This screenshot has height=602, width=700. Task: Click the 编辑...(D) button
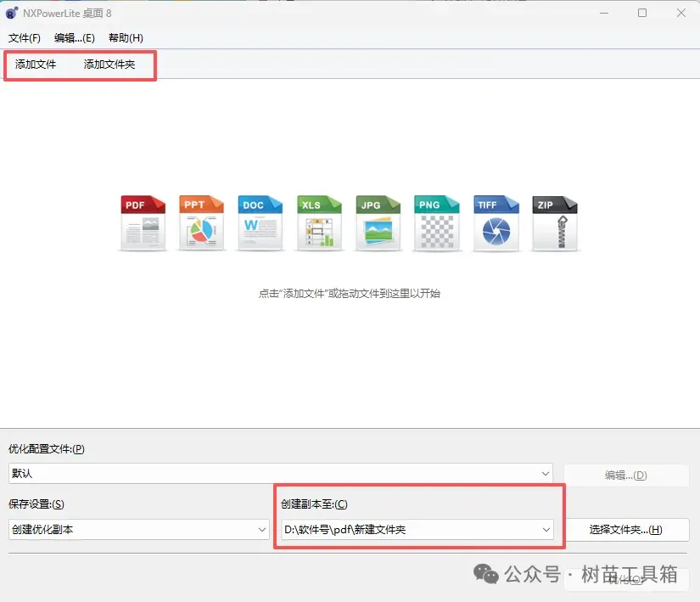click(626, 475)
